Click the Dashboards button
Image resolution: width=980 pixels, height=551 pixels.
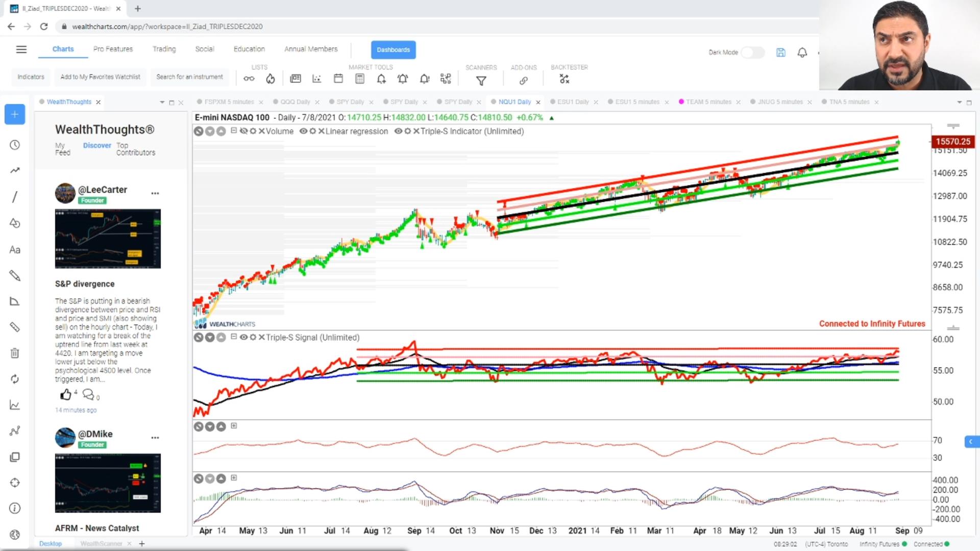[x=393, y=49]
